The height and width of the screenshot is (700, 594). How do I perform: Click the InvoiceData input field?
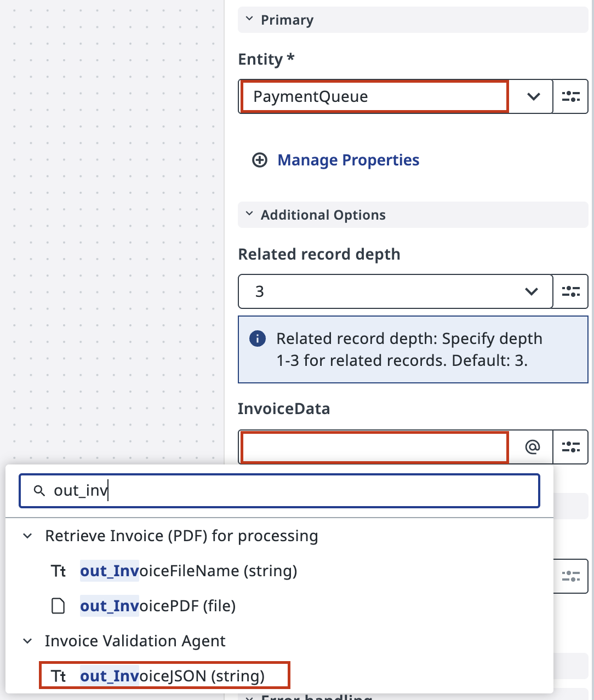[x=374, y=447]
